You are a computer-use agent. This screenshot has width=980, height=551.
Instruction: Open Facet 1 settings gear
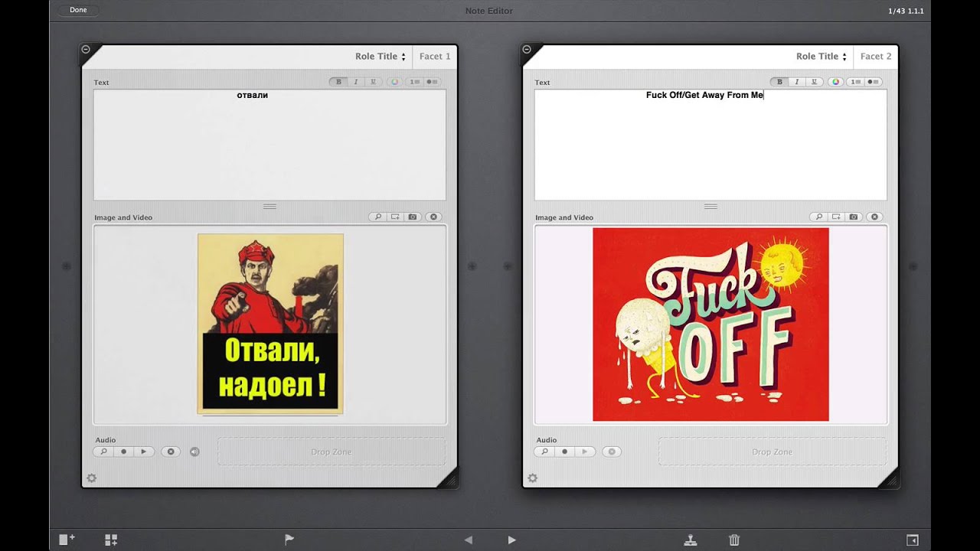92,478
